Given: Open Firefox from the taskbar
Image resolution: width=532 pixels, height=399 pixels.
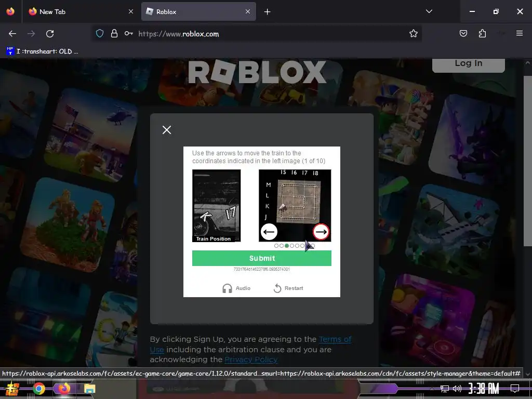Looking at the screenshot, I should click(x=64, y=389).
